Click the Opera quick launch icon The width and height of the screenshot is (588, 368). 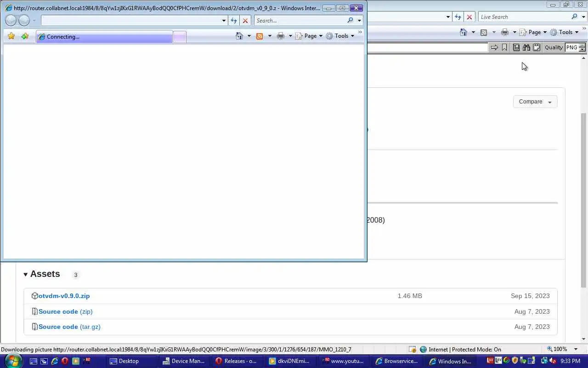click(65, 361)
